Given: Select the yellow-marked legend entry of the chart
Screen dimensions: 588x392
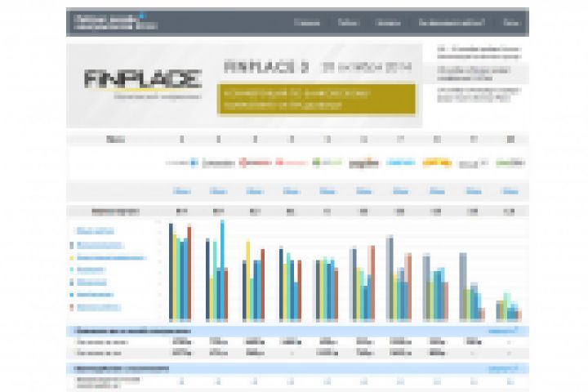Looking at the screenshot, I should point(111,258).
